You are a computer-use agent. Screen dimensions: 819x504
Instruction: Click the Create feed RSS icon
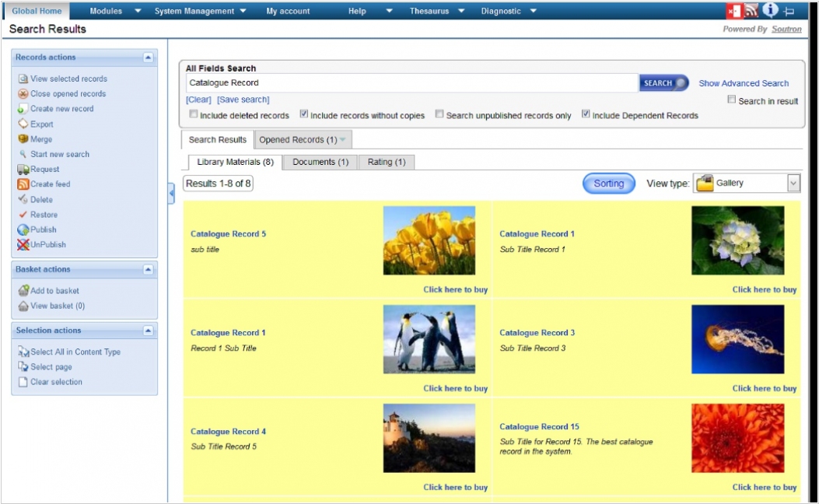pyautogui.click(x=23, y=184)
